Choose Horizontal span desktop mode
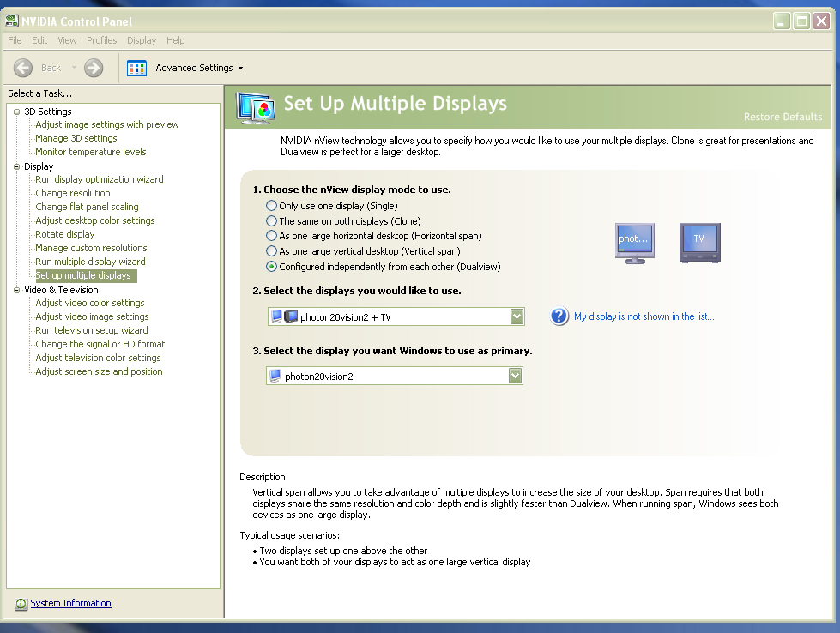The width and height of the screenshot is (840, 633). point(272,236)
